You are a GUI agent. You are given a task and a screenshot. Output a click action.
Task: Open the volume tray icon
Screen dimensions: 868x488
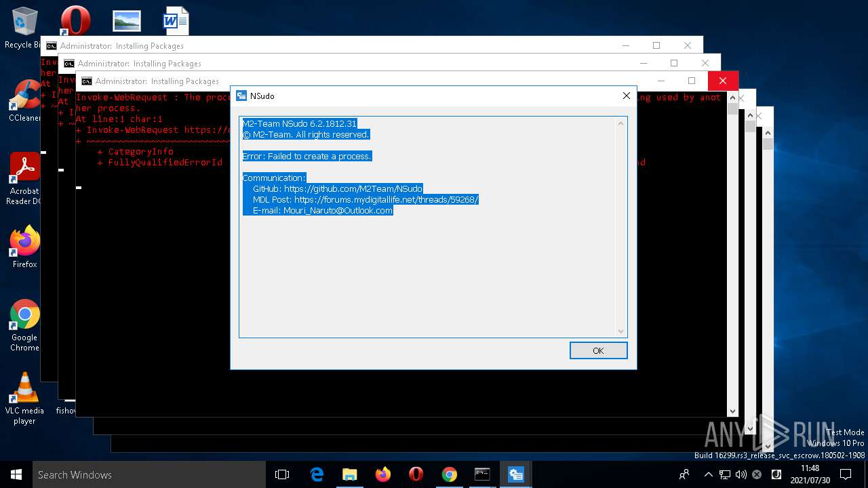[741, 474]
